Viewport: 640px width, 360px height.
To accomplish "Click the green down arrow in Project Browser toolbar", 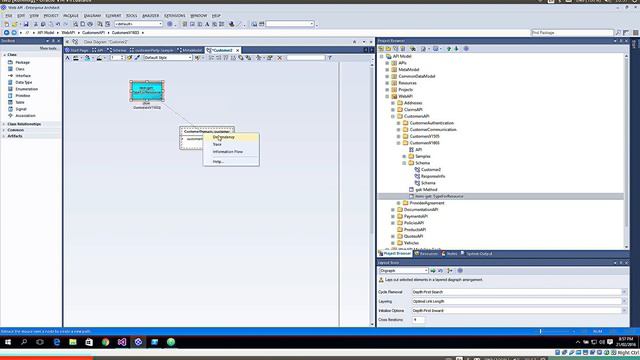I will [x=456, y=49].
